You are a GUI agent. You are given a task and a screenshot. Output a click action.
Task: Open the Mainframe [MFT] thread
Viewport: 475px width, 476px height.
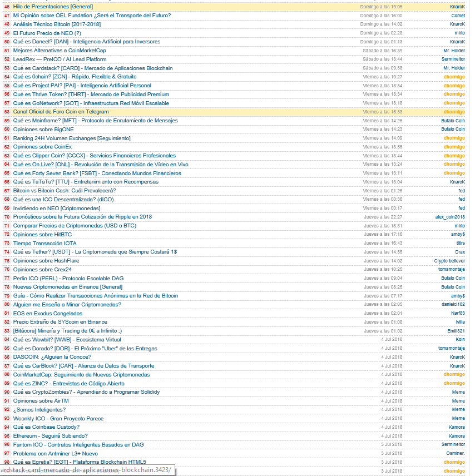point(95,121)
